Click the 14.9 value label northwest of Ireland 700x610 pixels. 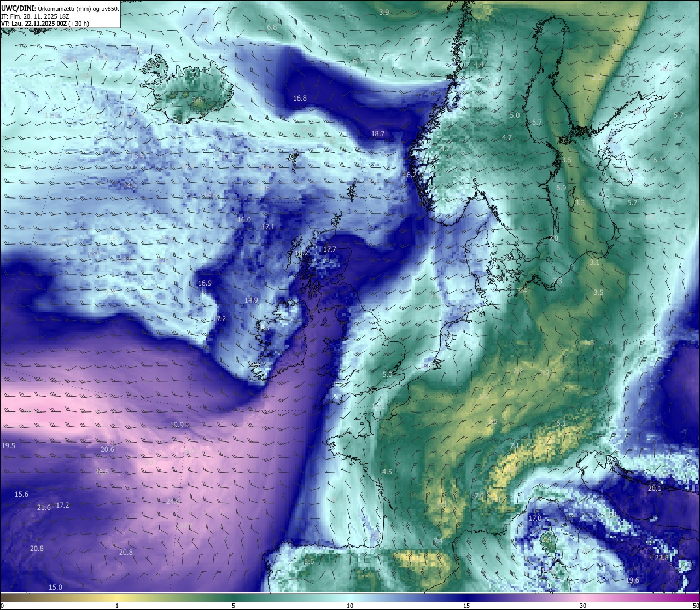pos(251,300)
